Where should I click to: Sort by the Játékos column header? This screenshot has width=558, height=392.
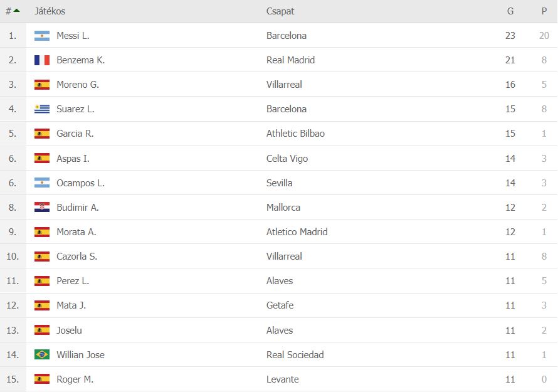50,11
